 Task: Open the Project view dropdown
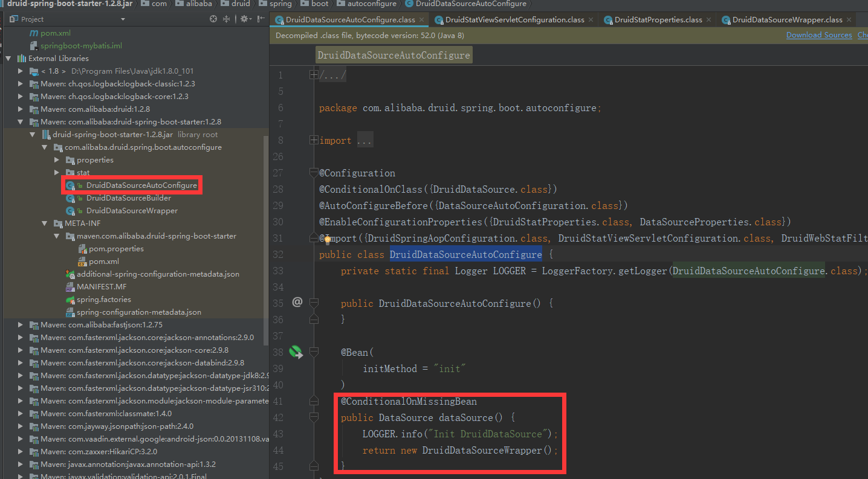click(x=123, y=19)
